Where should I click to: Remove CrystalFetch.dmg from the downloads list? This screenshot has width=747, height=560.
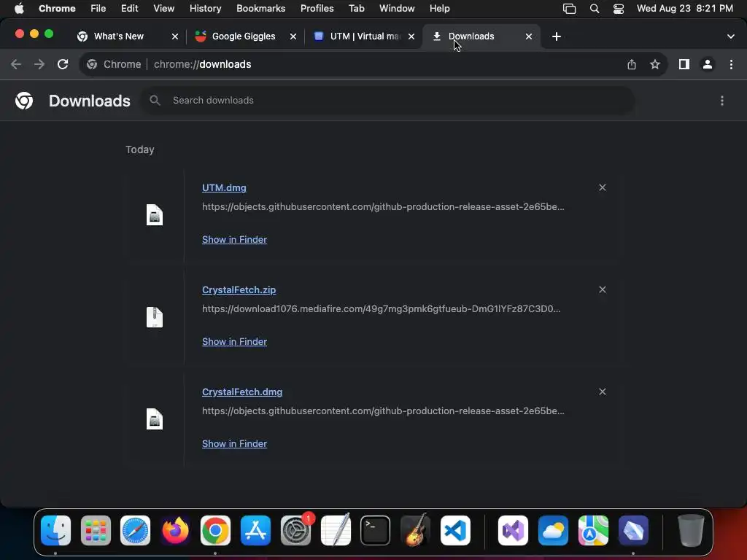click(602, 392)
